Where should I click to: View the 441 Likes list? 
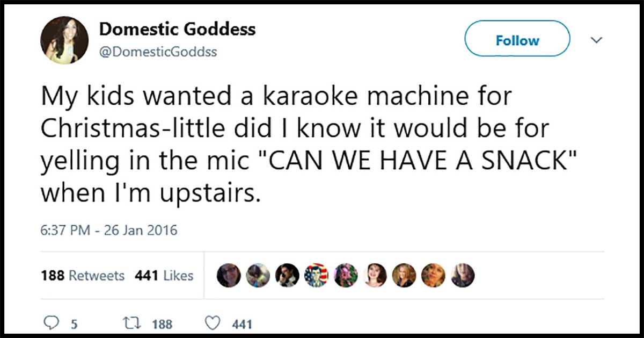(164, 276)
